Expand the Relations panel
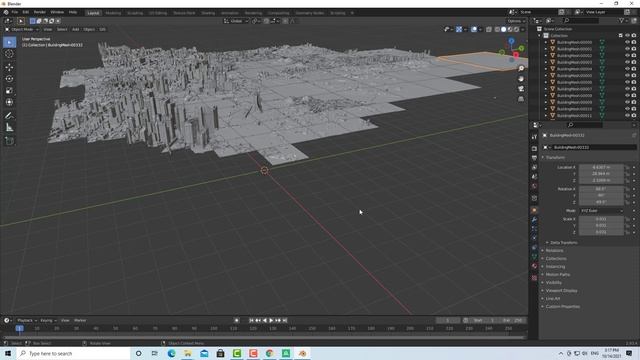The height and width of the screenshot is (360, 640). pos(554,251)
